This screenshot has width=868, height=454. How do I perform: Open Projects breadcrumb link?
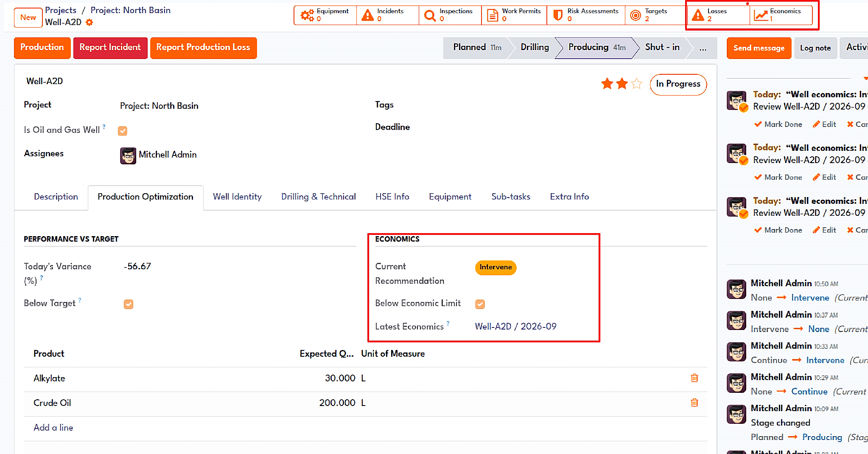(x=61, y=10)
